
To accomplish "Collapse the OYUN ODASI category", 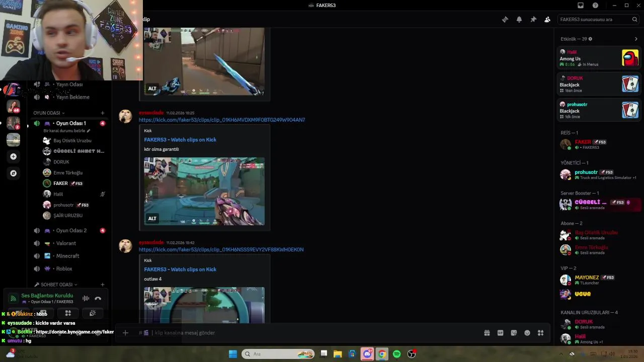I will pos(49,113).
